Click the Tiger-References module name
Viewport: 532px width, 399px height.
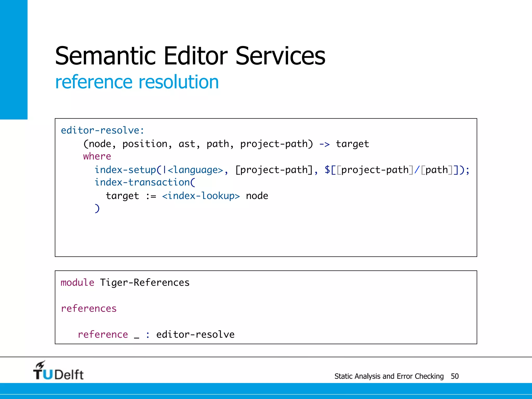pos(145,282)
